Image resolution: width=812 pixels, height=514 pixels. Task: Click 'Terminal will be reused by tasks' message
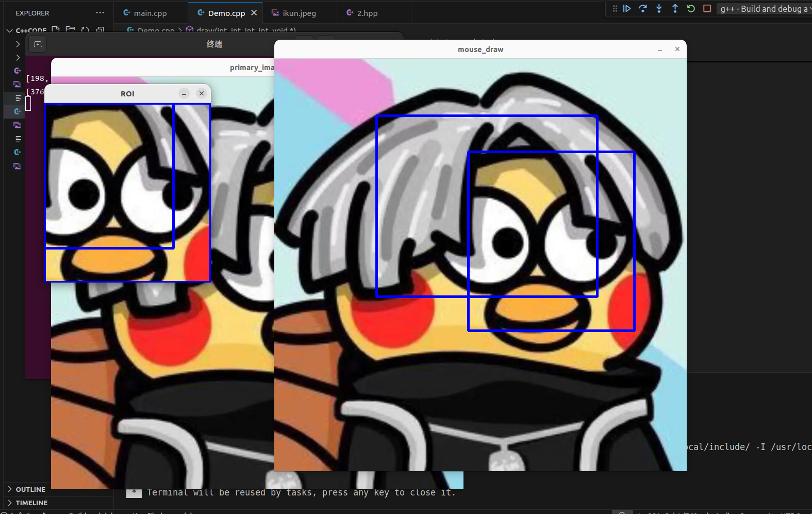tap(302, 493)
